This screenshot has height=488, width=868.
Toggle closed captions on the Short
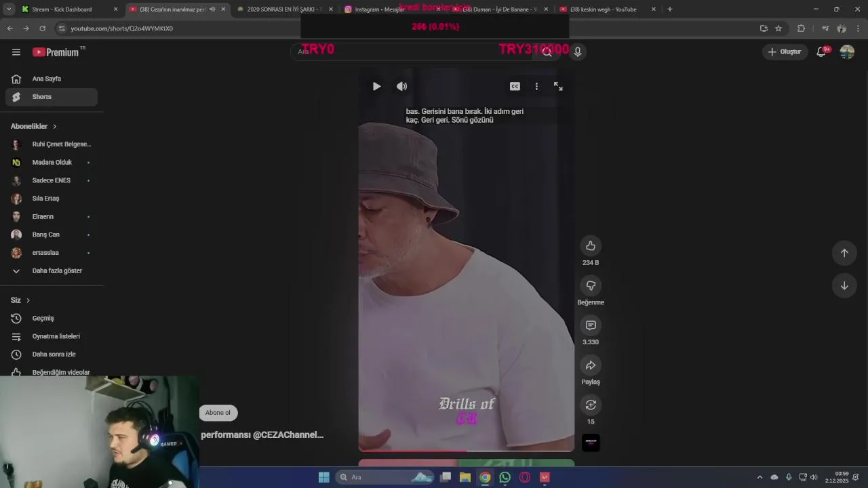pyautogui.click(x=515, y=86)
